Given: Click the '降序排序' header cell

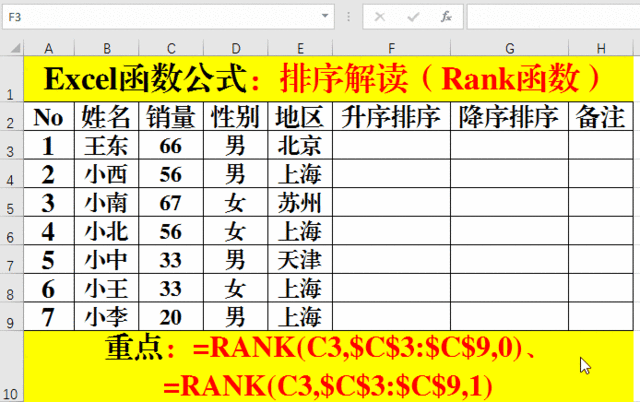Looking at the screenshot, I should (509, 117).
